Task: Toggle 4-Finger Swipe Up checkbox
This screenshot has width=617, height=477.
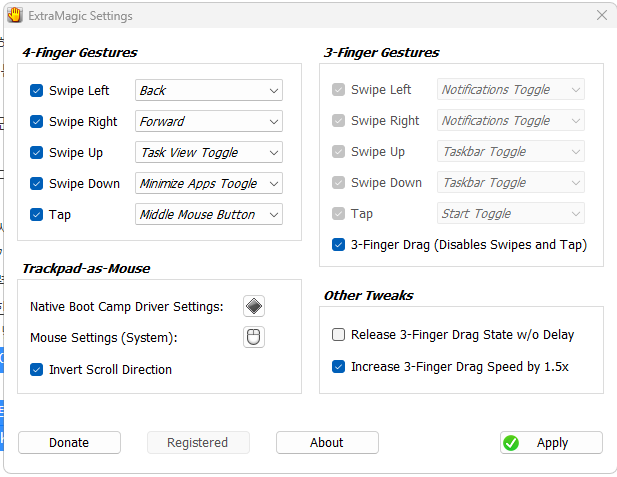Action: (37, 152)
